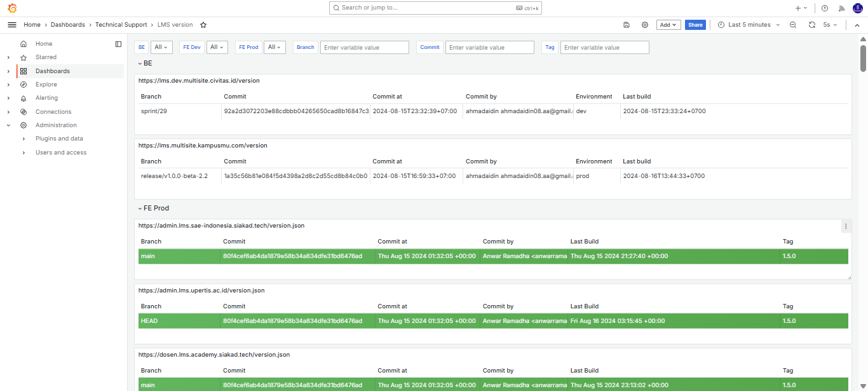The image size is (868, 391).
Task: Click the blue Share button
Action: coord(695,25)
